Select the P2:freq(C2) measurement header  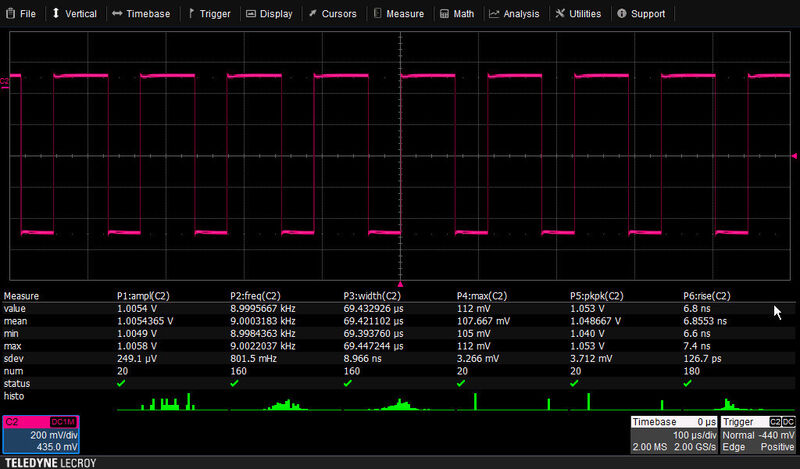[x=255, y=296]
